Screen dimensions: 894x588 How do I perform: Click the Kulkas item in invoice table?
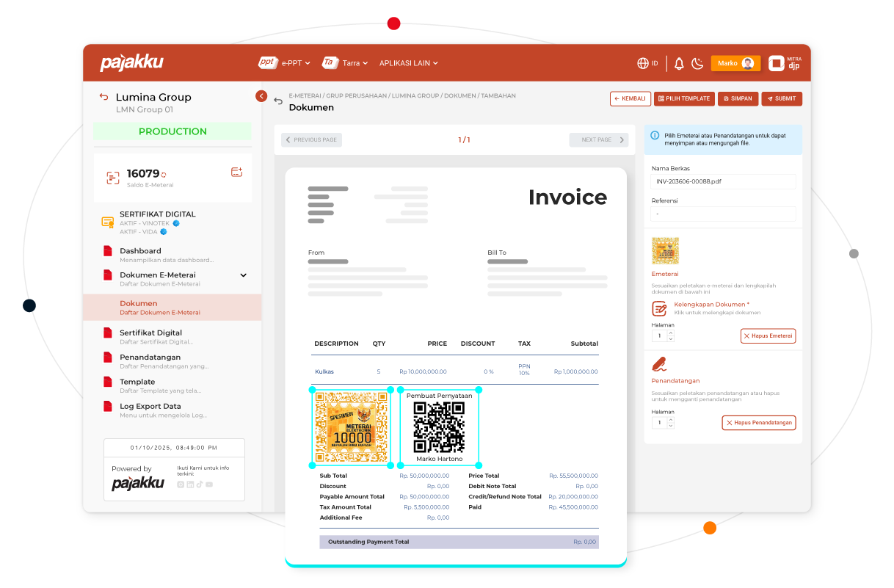click(324, 371)
